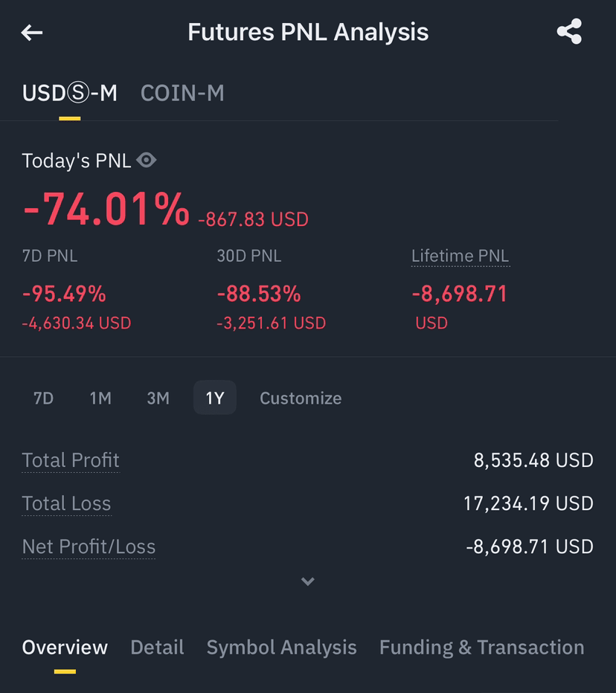Choose the 7D time range
This screenshot has height=693, width=616.
[x=43, y=399]
